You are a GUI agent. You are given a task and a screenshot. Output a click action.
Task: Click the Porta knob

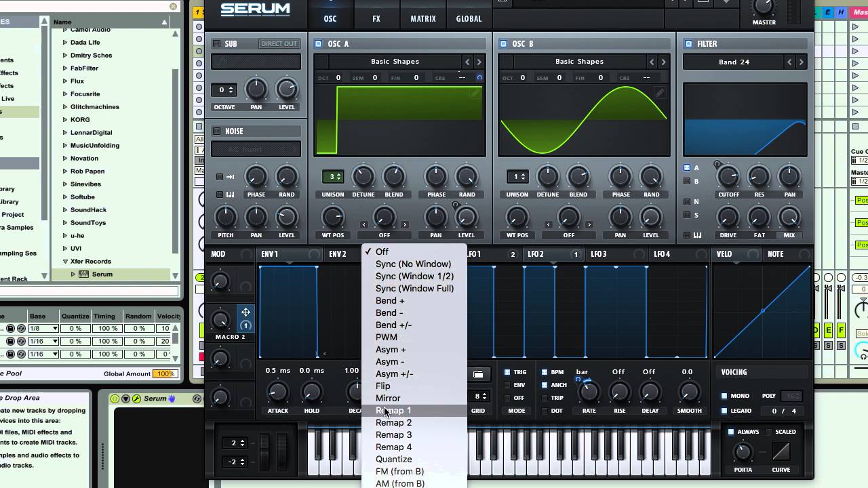coord(743,451)
